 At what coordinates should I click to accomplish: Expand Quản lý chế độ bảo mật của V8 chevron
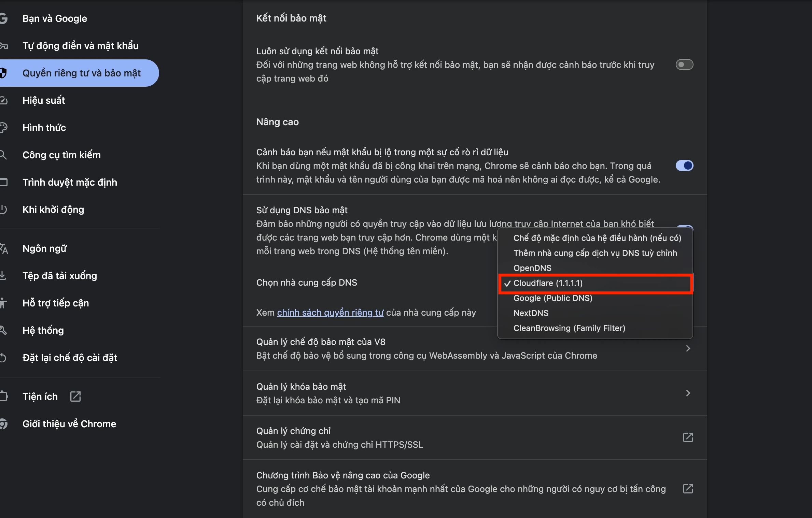(688, 348)
